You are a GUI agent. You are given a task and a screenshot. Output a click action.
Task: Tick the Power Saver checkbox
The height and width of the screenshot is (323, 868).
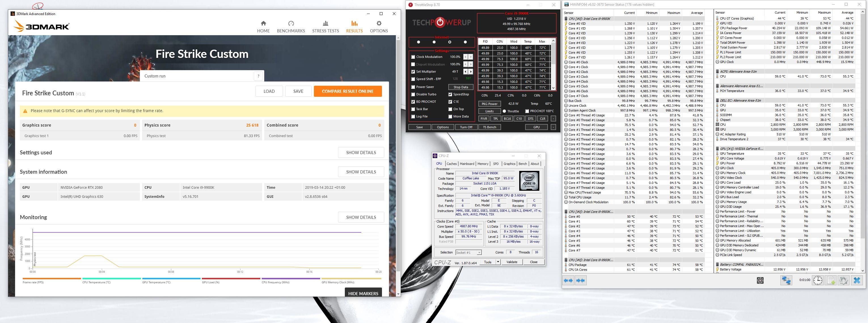tap(413, 87)
